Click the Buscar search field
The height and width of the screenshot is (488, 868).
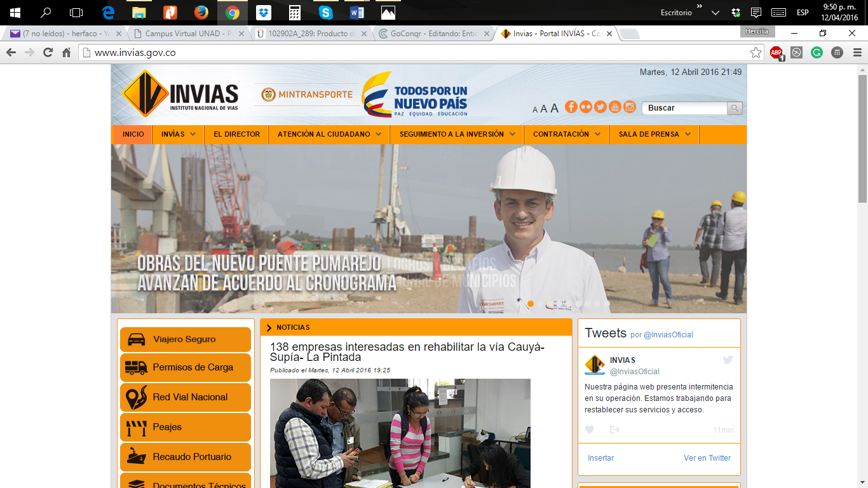point(684,108)
